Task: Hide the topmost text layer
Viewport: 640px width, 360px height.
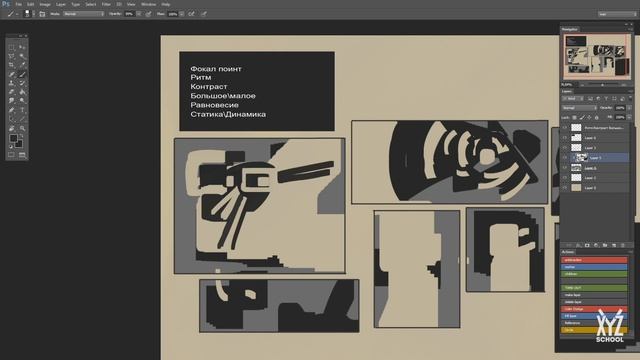Action: click(x=565, y=128)
